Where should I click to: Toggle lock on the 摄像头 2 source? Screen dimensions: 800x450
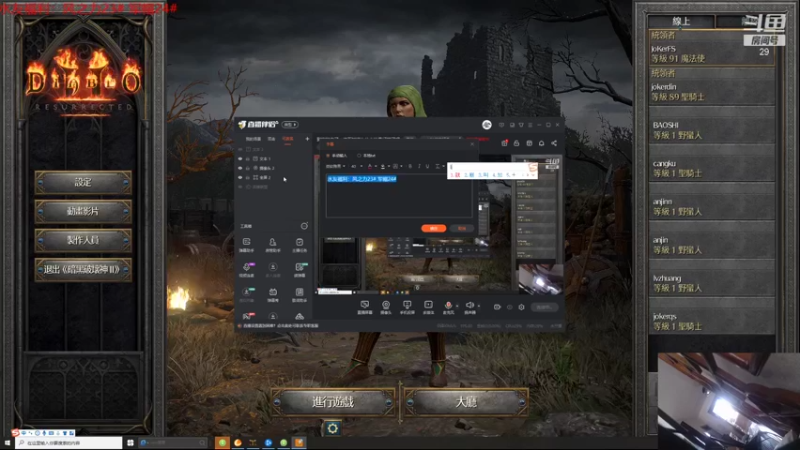pyautogui.click(x=248, y=168)
